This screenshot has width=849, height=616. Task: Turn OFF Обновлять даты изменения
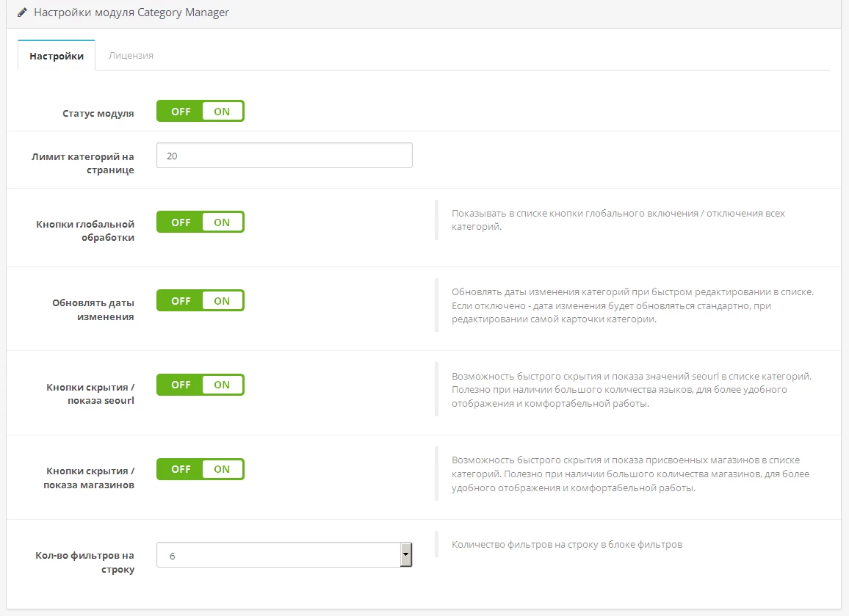[x=181, y=301]
